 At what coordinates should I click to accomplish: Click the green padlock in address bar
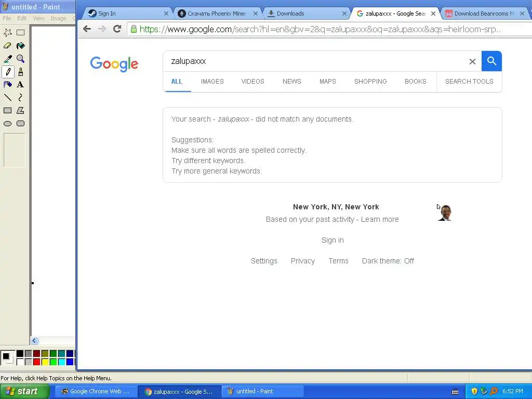[134, 29]
